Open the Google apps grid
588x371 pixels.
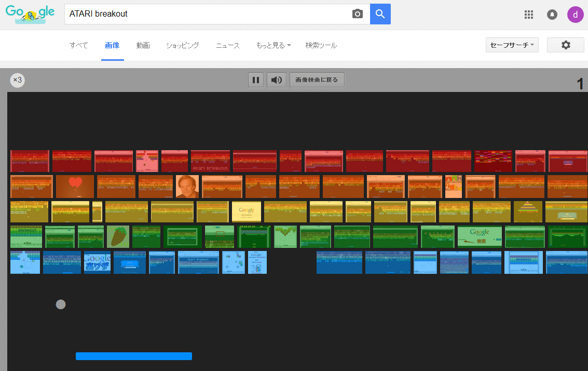click(x=529, y=15)
